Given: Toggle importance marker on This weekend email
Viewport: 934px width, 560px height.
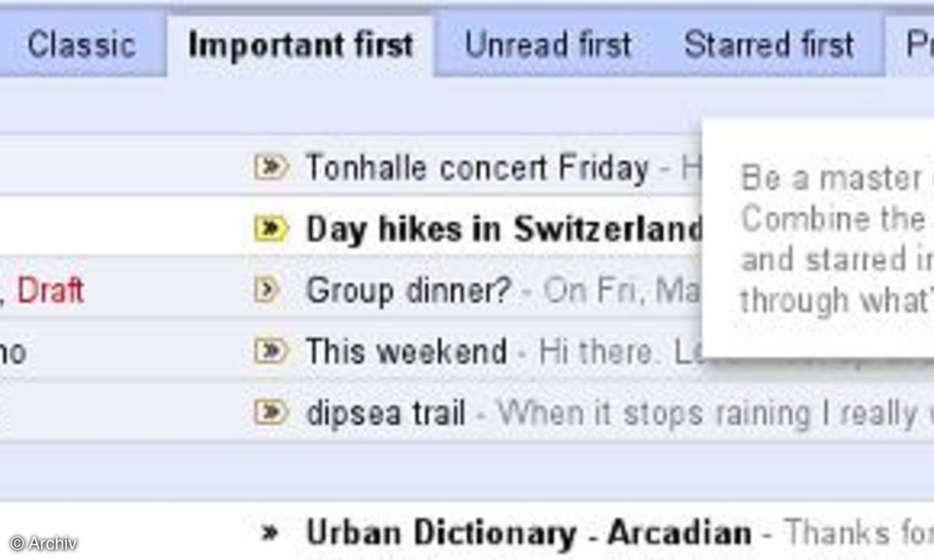Looking at the screenshot, I should click(x=271, y=352).
